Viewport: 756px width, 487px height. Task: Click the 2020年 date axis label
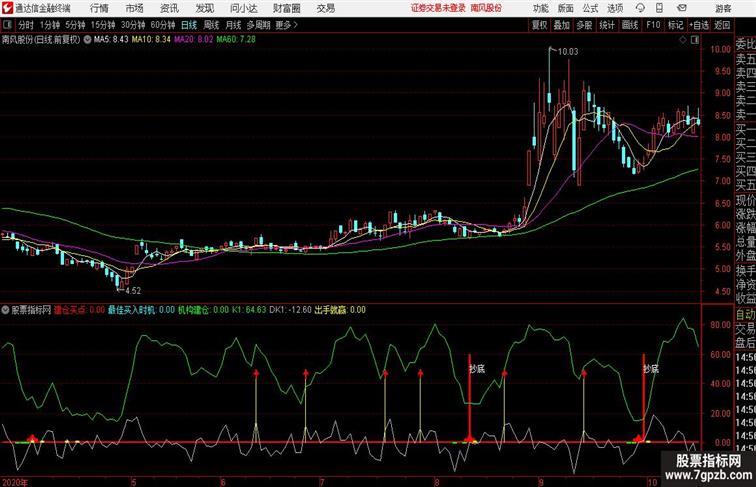(x=15, y=482)
